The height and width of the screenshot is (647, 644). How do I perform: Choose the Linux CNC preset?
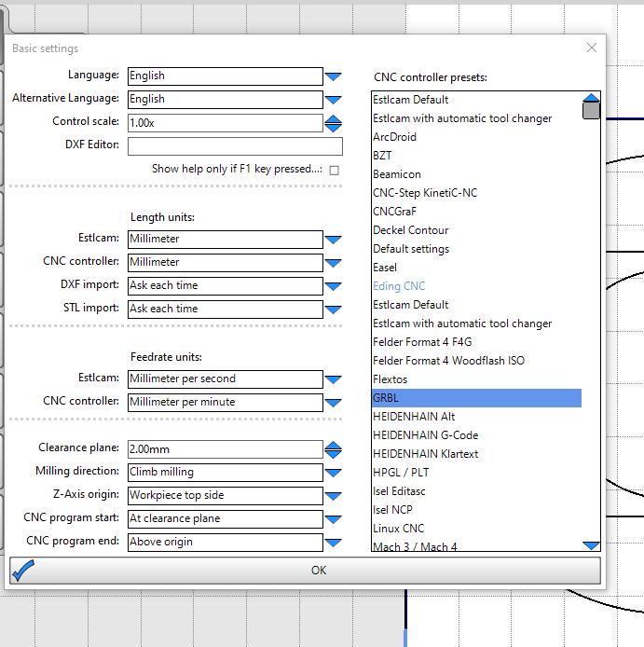pos(398,529)
